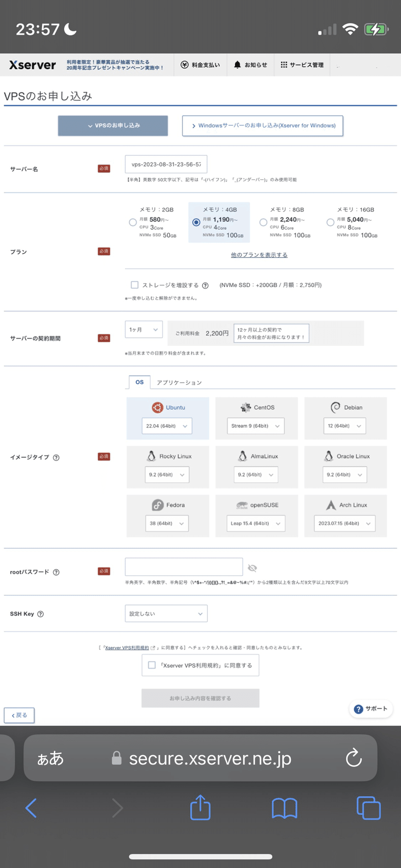The image size is (401, 868).
Task: Open the openSUSE Leap 15.4 dropdown
Action: coord(256,523)
